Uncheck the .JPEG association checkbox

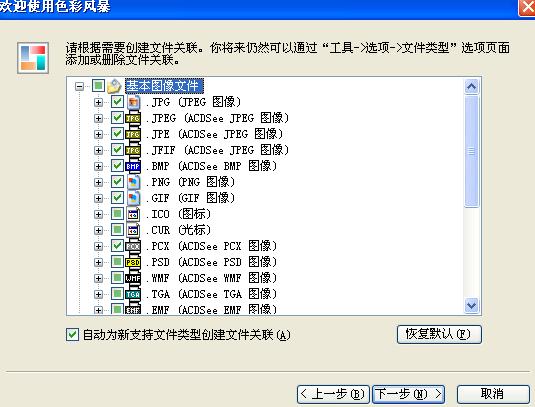coord(117,117)
